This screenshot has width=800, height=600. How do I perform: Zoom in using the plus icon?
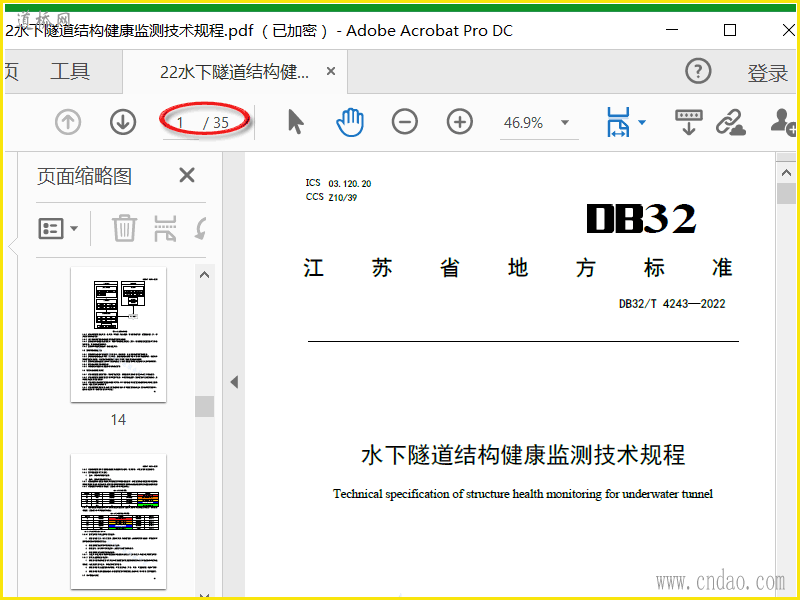coord(460,122)
